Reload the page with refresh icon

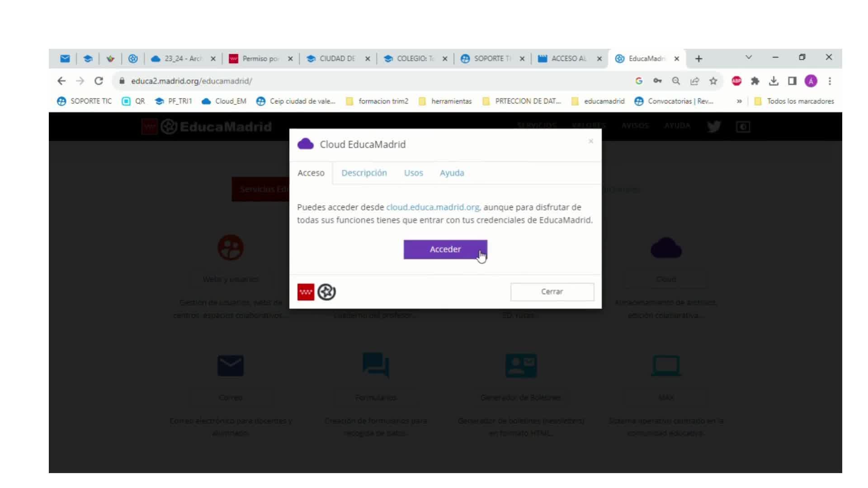click(x=99, y=81)
